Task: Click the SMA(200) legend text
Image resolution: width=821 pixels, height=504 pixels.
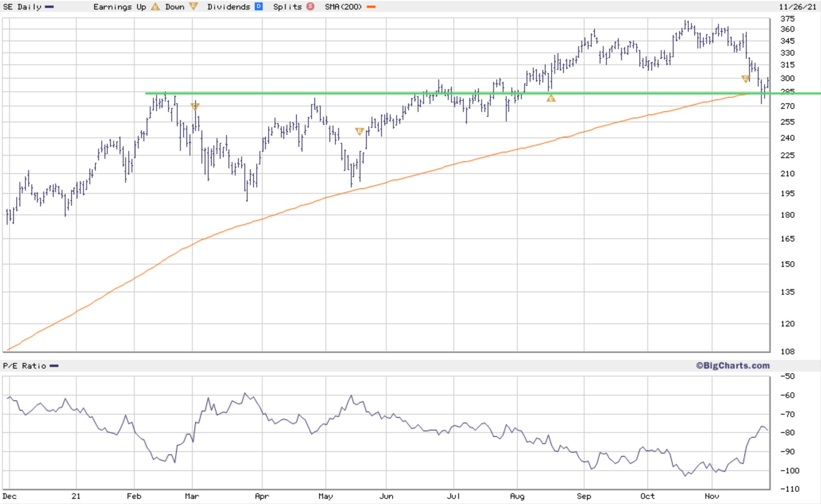Action: click(343, 7)
